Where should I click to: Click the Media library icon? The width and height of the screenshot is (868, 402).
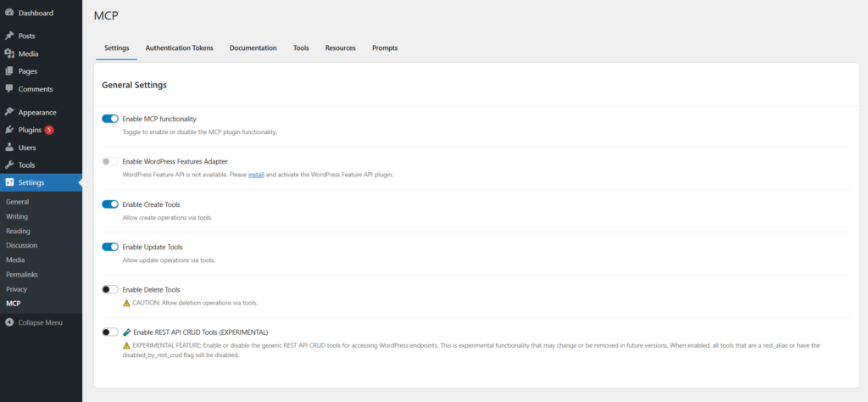pos(9,53)
